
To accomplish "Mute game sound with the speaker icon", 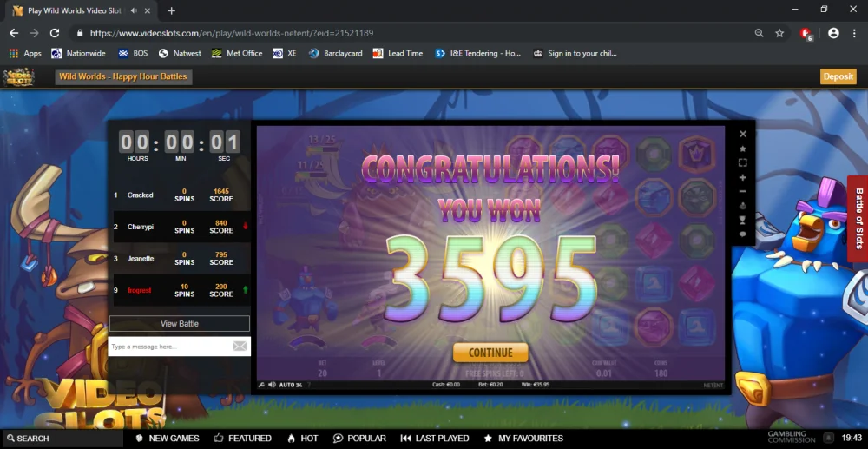I will tap(272, 385).
